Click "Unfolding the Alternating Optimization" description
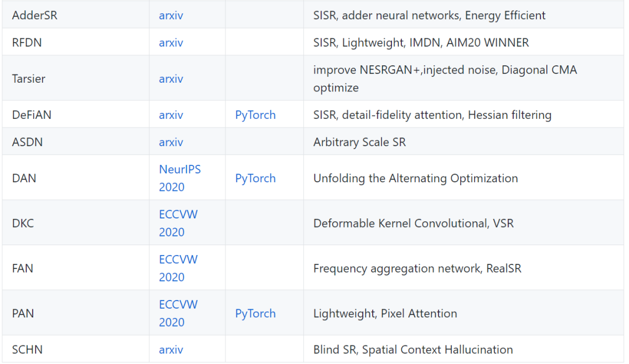Screen dimensions: 629x364 (x=415, y=178)
